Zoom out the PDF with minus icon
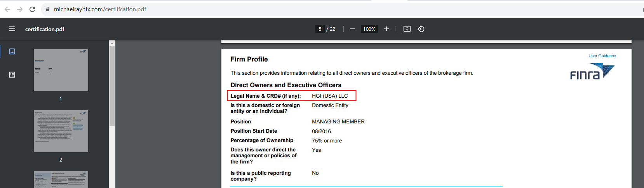The height and width of the screenshot is (188, 644). pyautogui.click(x=352, y=29)
